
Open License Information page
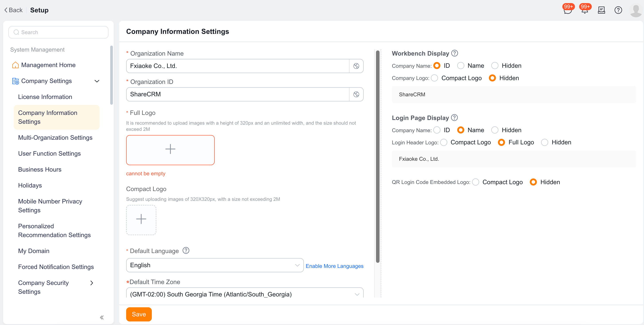click(45, 97)
